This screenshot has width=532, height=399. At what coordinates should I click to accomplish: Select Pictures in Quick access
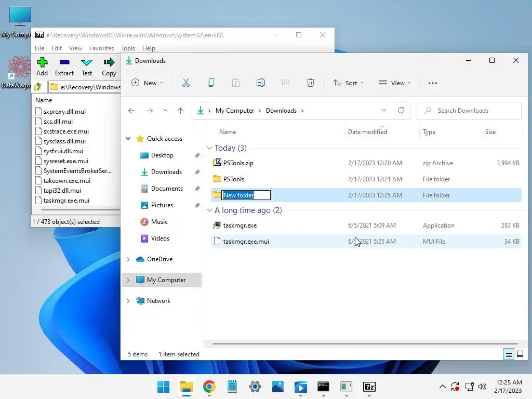[x=162, y=205]
